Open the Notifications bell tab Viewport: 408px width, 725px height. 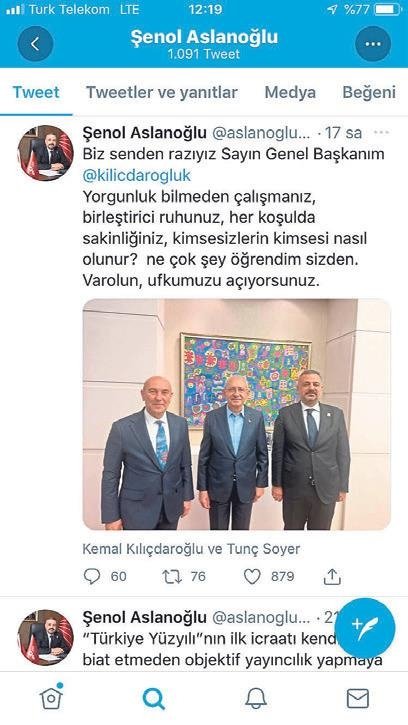pyautogui.click(x=256, y=698)
